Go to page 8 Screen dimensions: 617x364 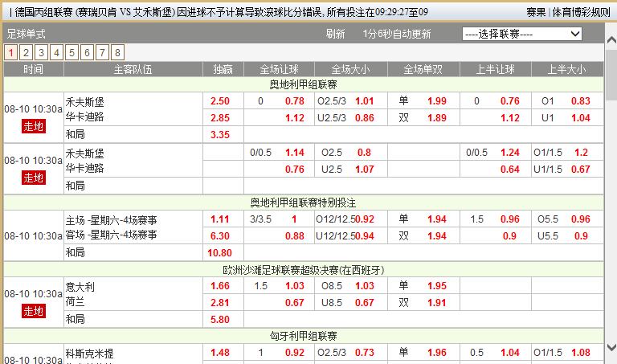pyautogui.click(x=117, y=52)
